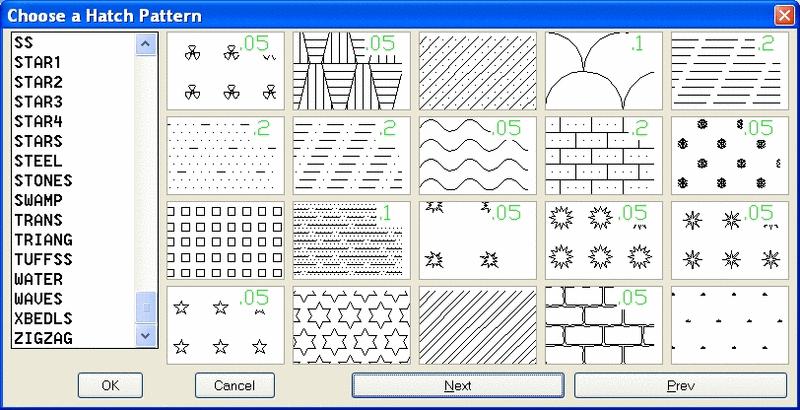800x410 pixels.
Task: Select the steep diagonal lines pattern thumbnail
Action: [x=478, y=325]
